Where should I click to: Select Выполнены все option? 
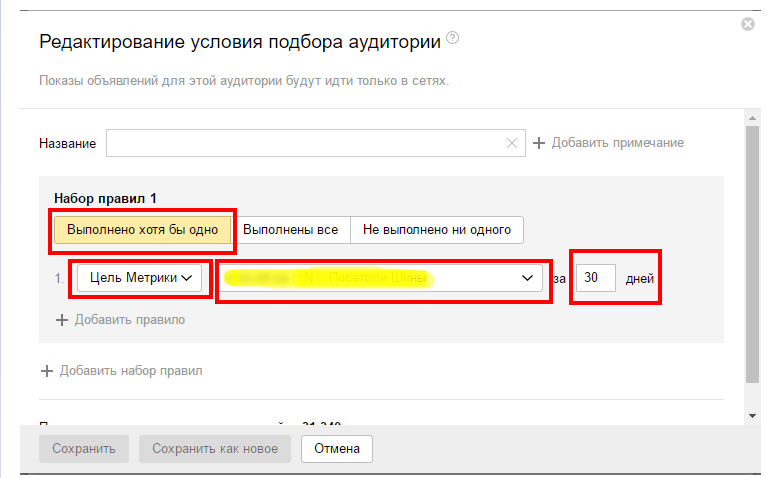click(291, 230)
